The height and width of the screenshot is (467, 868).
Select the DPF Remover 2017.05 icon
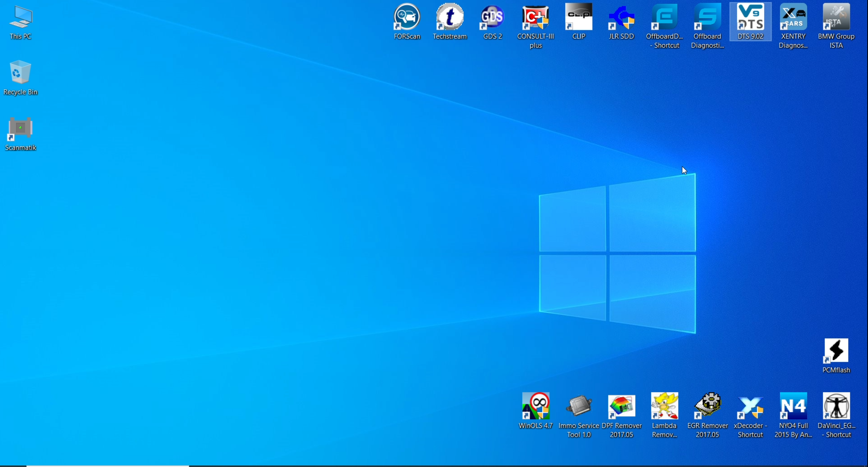click(621, 406)
